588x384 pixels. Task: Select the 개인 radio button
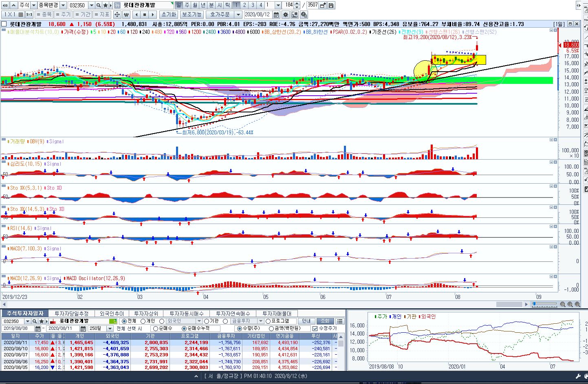click(x=143, y=321)
